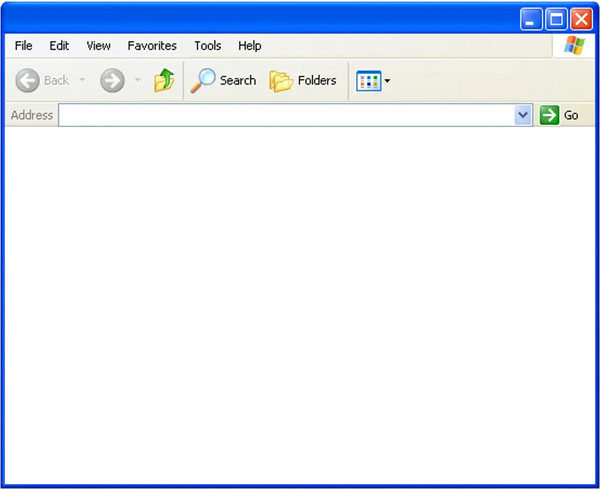
Task: Open the Edit menu
Action: 59,46
